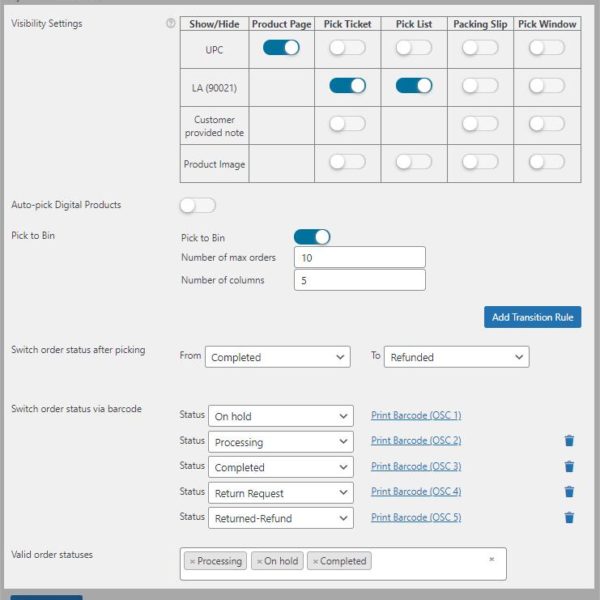Screen dimensions: 600x600
Task: Open the To Refunded dropdown
Action: (456, 357)
